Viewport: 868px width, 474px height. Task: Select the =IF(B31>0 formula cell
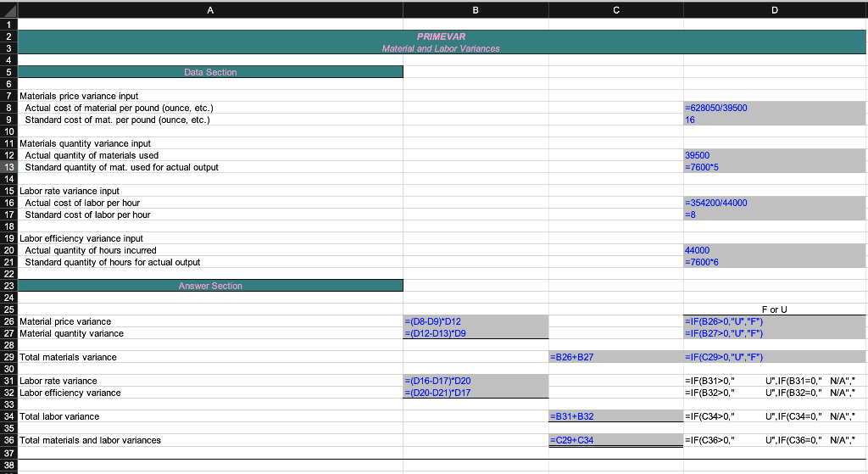775,381
